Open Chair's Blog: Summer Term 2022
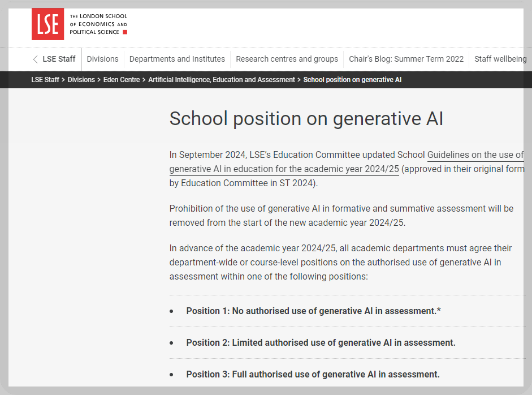The image size is (532, 395). (x=406, y=59)
